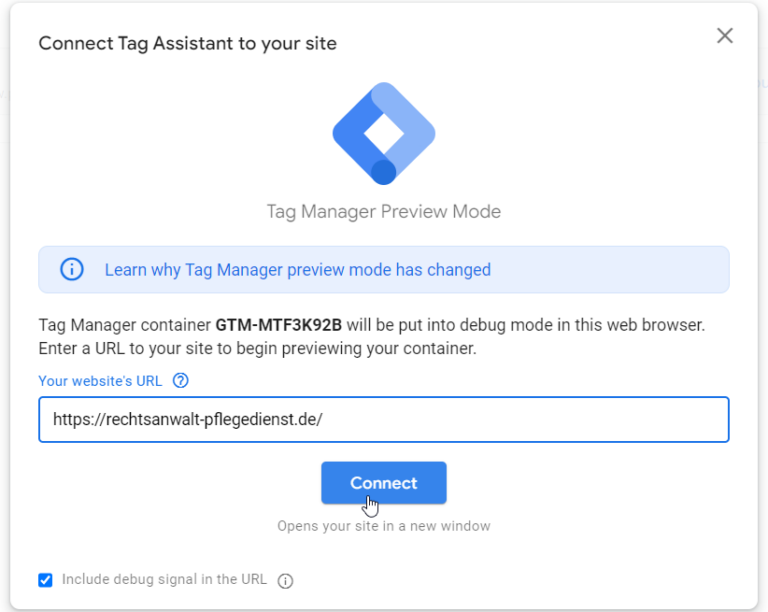The image size is (768, 612).
Task: Click empty right side of the blue banner
Action: coord(620,270)
